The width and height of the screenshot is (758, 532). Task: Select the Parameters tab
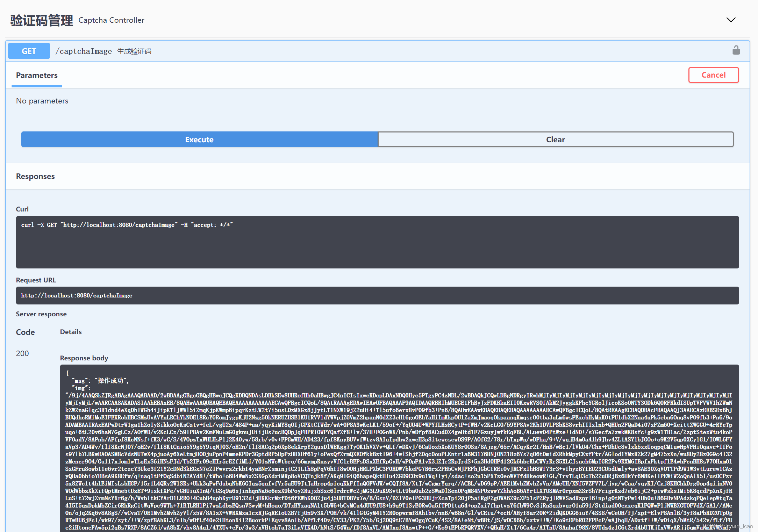tap(37, 75)
